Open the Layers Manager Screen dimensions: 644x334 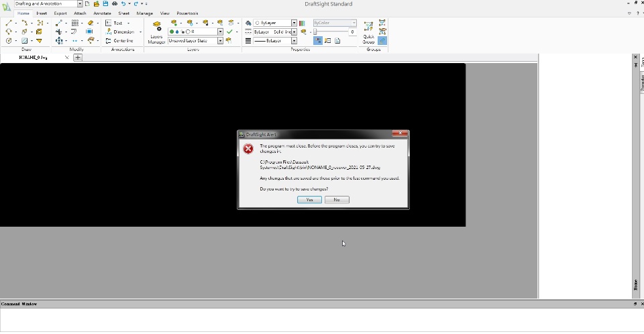156,33
